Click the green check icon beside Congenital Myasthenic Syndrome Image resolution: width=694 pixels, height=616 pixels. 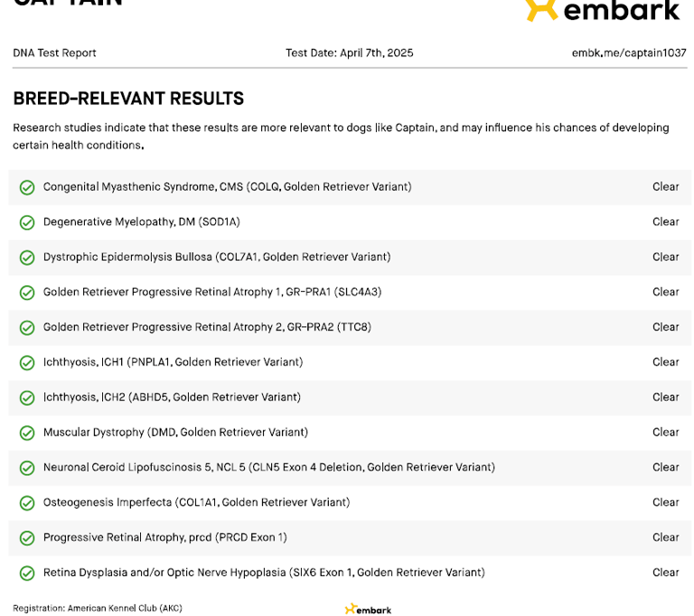tap(27, 187)
